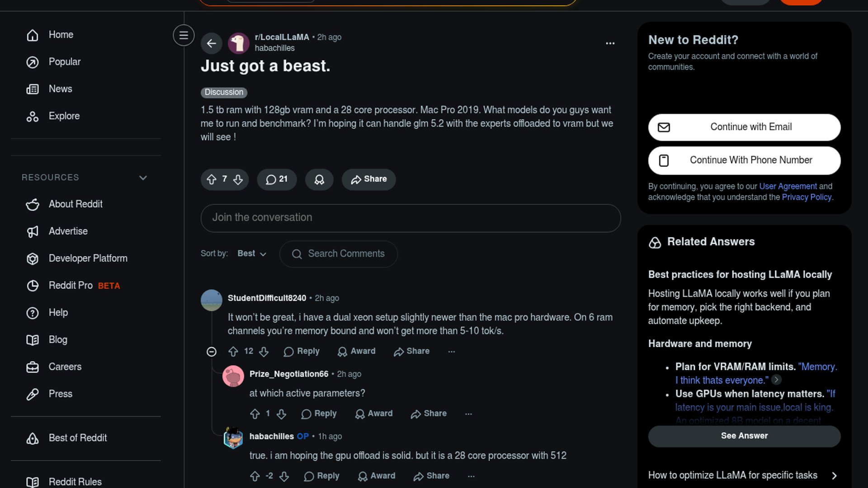Viewport: 868px width, 488px height.
Task: Open the Sort by Best dropdown
Action: pyautogui.click(x=252, y=254)
